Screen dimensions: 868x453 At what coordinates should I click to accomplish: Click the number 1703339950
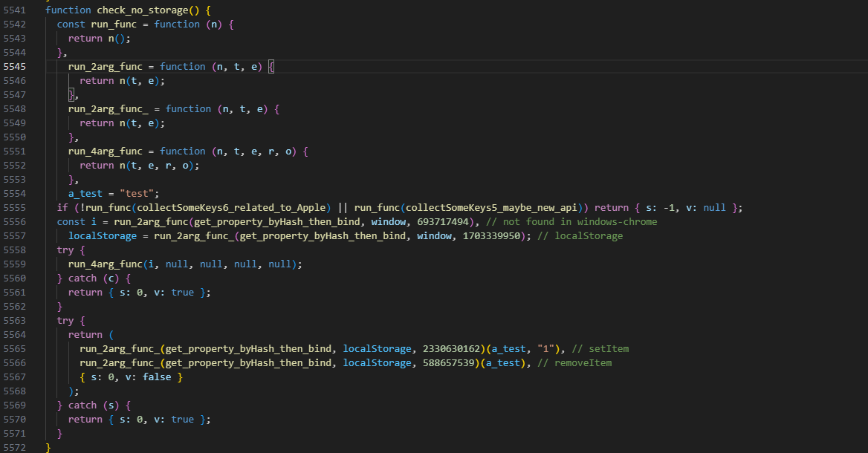(491, 235)
